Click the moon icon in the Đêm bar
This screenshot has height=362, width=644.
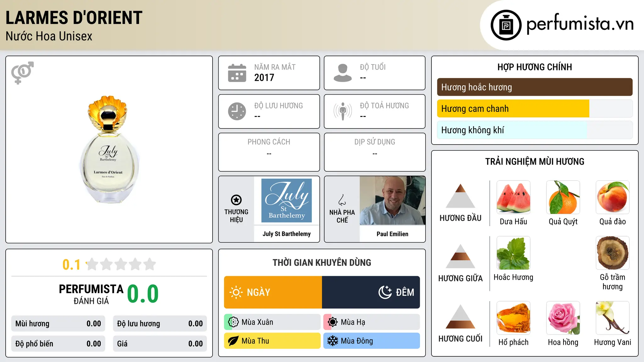pos(385,292)
